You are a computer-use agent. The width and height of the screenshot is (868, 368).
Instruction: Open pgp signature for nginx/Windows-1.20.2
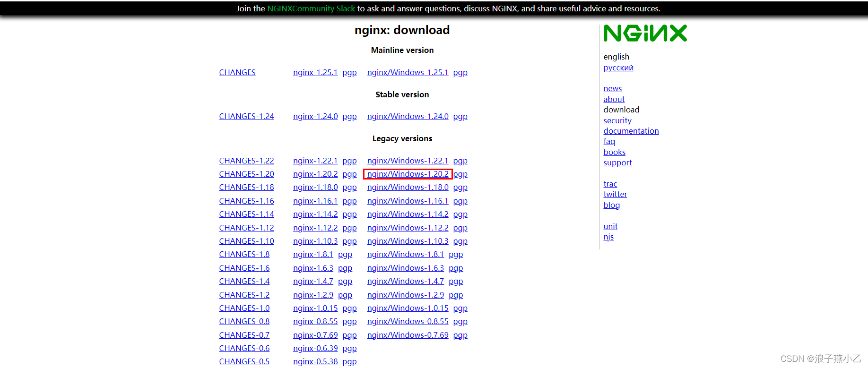460,174
